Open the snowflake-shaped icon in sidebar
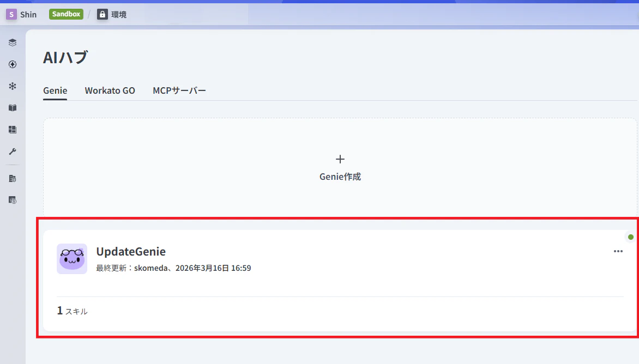This screenshot has height=364, width=639. pos(12,86)
